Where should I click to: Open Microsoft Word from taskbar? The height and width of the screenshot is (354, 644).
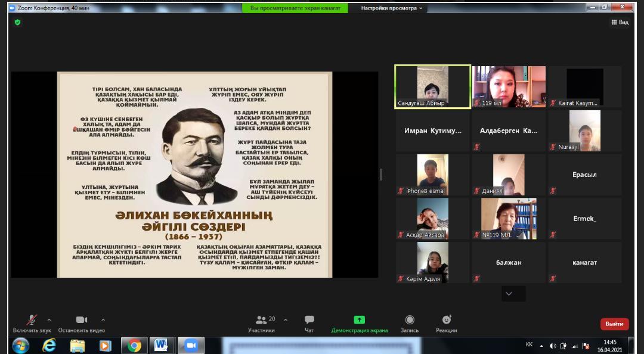(x=160, y=345)
